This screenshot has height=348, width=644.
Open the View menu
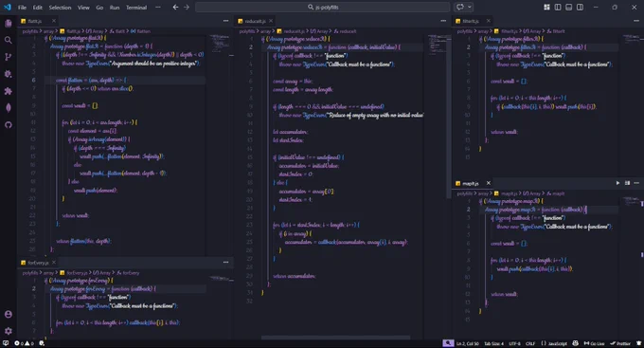click(x=83, y=8)
